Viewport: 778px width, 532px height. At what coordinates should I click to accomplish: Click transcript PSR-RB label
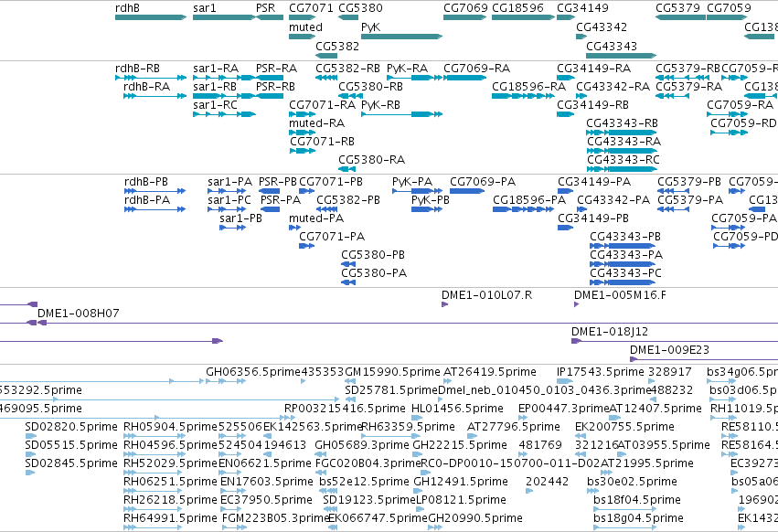[275, 87]
